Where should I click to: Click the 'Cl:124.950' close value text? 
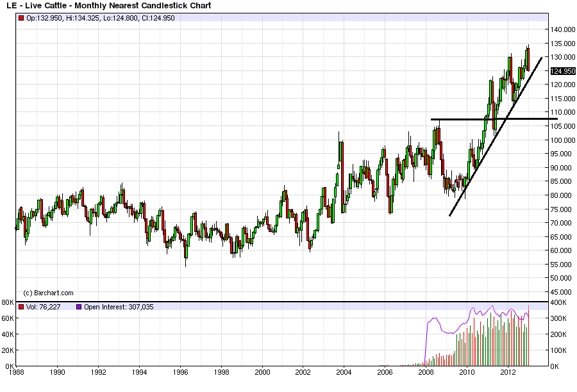(158, 18)
